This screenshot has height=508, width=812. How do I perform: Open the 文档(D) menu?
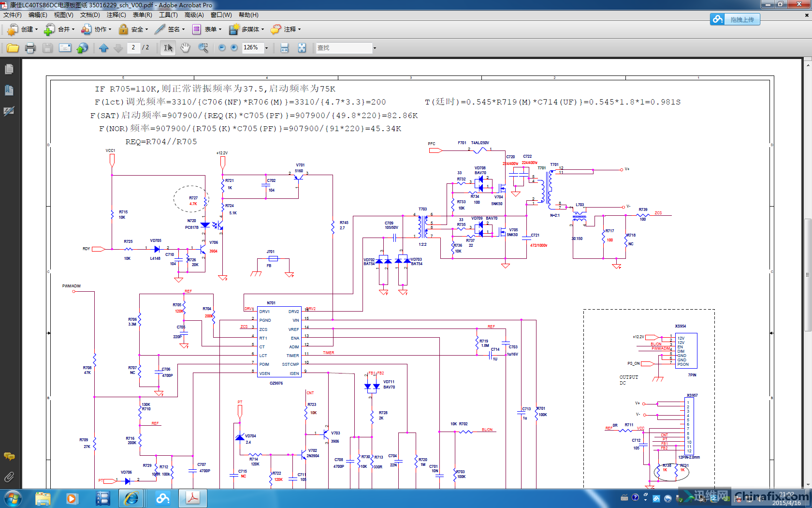[90, 15]
